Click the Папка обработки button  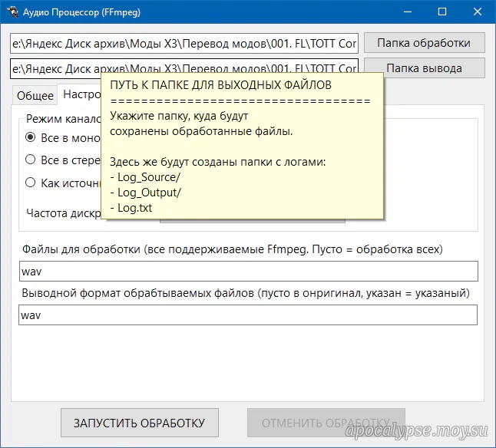424,43
